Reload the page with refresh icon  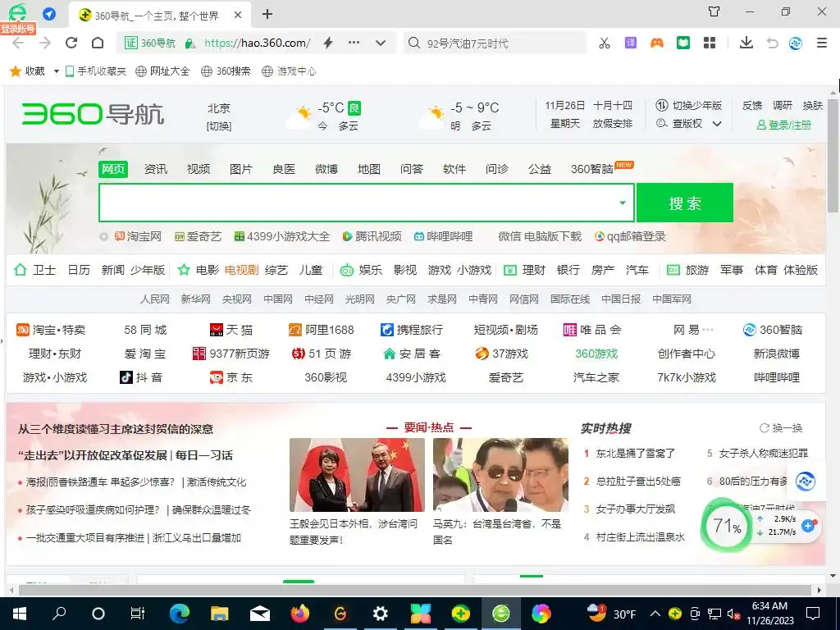(71, 43)
